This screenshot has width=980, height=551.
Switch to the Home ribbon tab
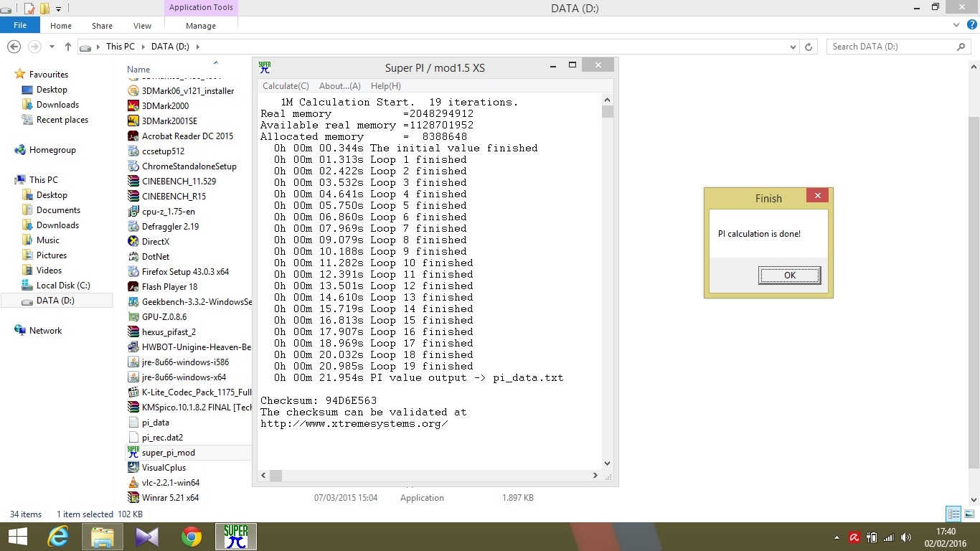pos(61,26)
